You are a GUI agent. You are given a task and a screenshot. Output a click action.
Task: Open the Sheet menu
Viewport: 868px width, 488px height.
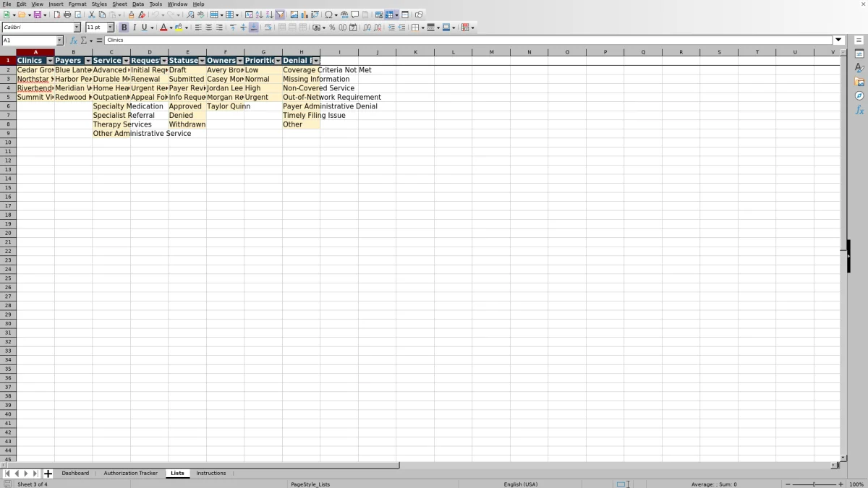point(119,4)
